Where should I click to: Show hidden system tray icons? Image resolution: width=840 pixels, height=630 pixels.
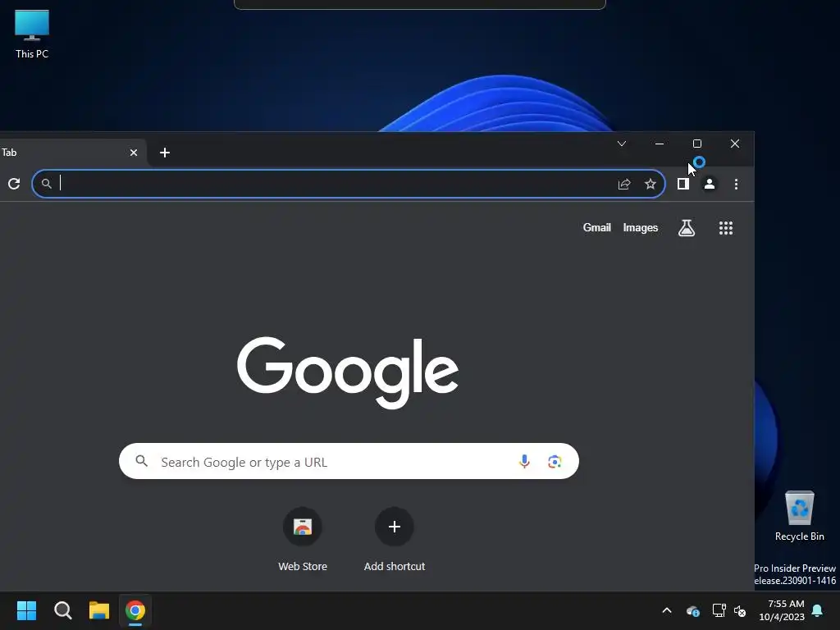pyautogui.click(x=667, y=610)
